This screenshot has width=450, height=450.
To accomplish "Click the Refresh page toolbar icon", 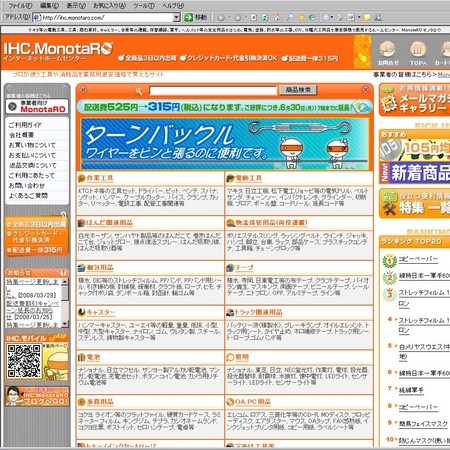I will tap(265, 17).
